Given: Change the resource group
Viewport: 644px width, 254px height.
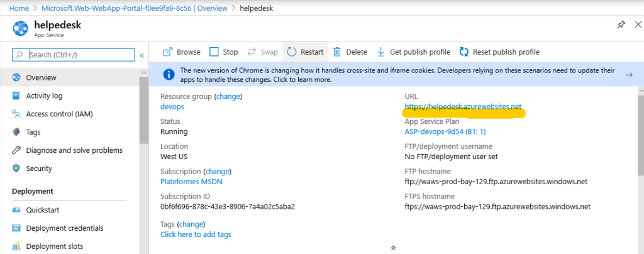Looking at the screenshot, I should [228, 96].
